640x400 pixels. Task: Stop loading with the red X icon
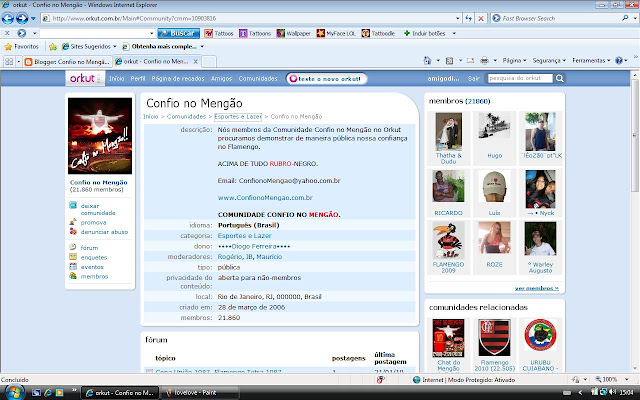coord(481,18)
